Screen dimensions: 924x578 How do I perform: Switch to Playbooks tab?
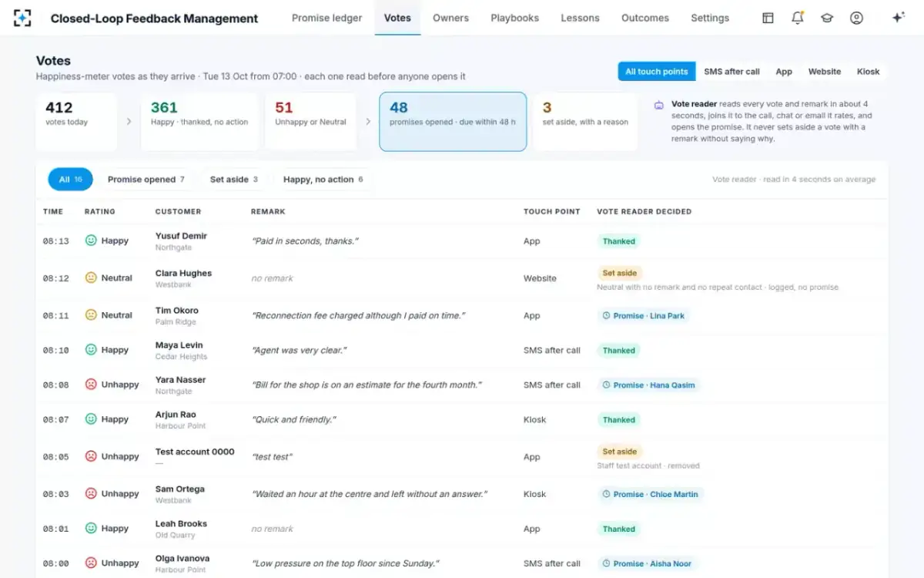514,18
